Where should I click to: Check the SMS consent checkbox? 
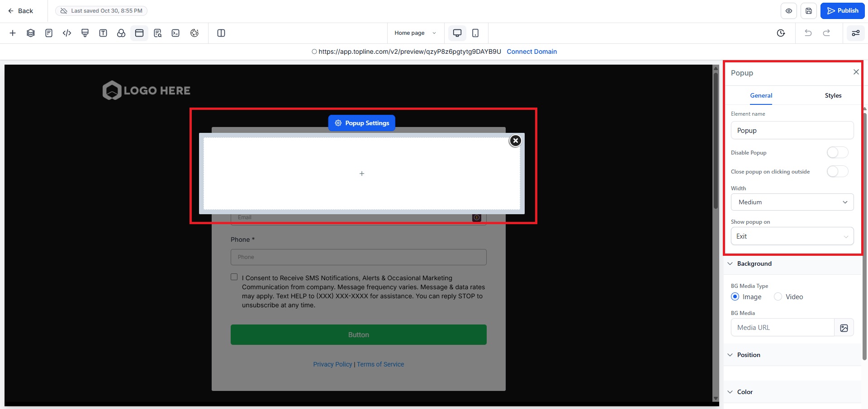234,277
